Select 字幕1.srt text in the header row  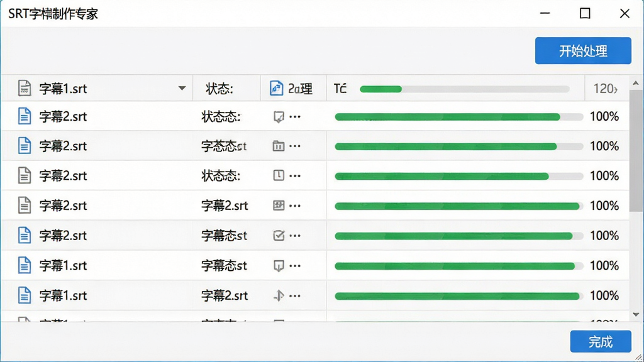click(63, 89)
